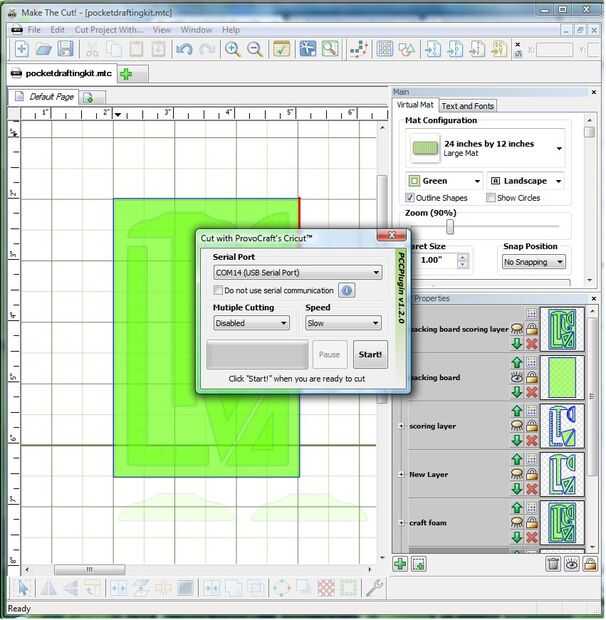Open the File menu
606x620 pixels.
[x=34, y=30]
